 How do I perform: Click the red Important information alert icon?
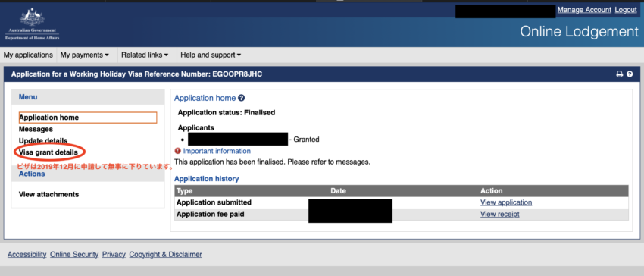(x=178, y=151)
